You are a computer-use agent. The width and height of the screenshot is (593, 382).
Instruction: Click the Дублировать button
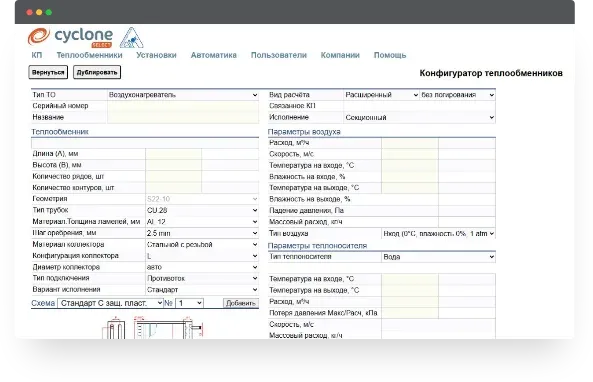coord(97,72)
